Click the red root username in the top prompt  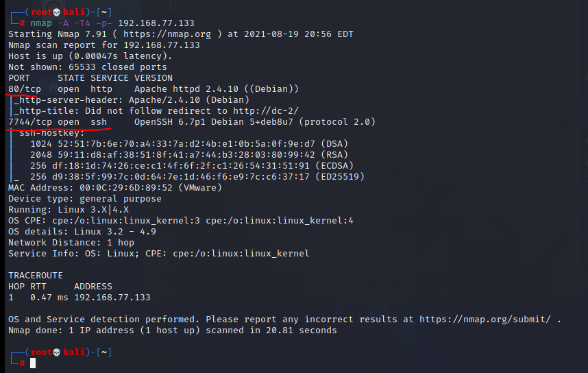click(x=41, y=12)
